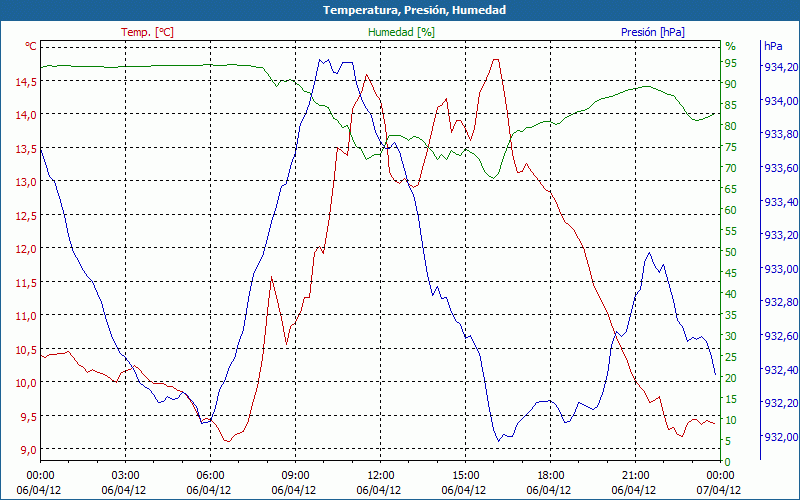Click the 15:00 time axis label
Screen dimensions: 800x500
[x=465, y=476]
